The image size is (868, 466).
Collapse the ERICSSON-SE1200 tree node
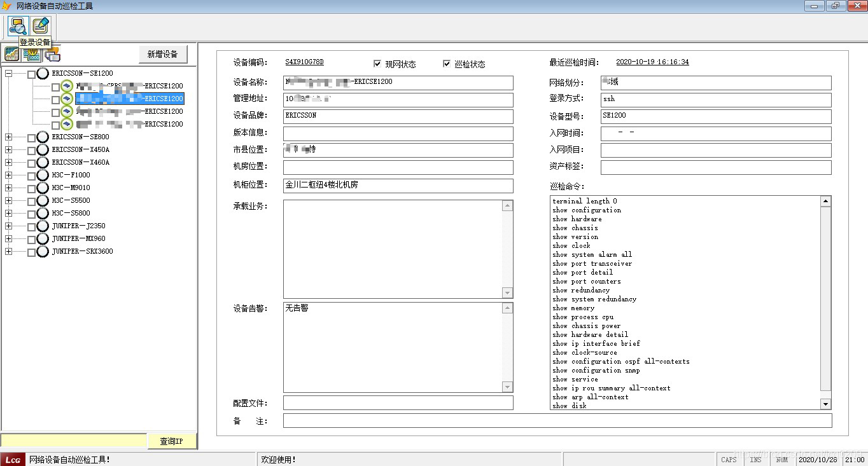point(8,73)
